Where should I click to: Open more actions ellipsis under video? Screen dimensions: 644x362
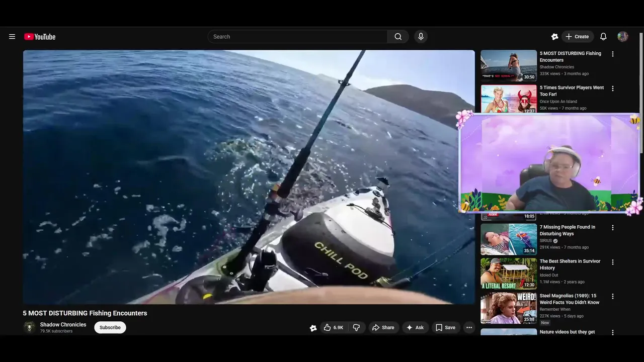pyautogui.click(x=469, y=328)
